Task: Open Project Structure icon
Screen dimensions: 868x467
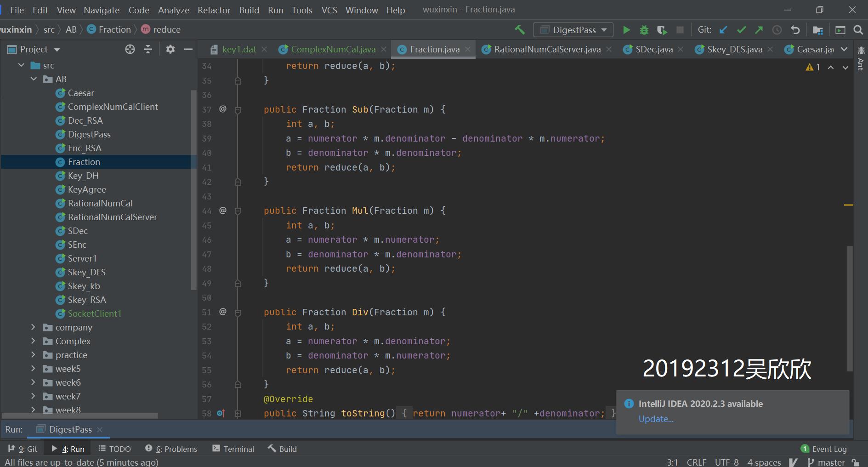Action: [818, 30]
